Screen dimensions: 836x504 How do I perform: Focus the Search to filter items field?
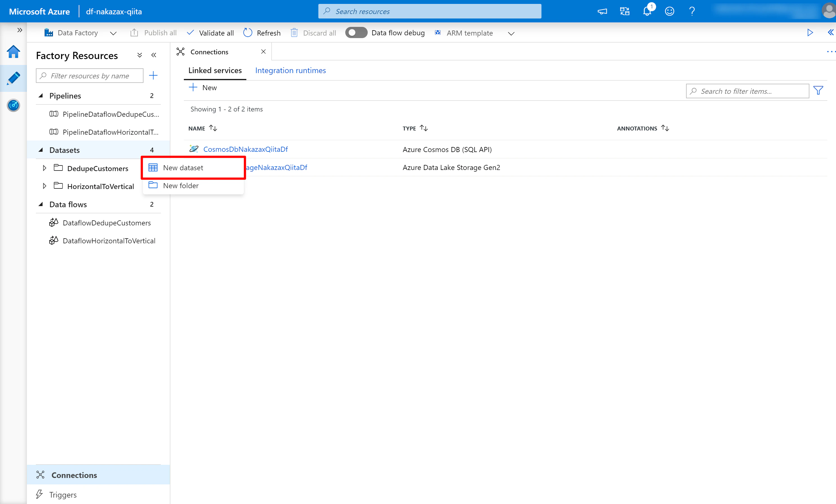747,91
